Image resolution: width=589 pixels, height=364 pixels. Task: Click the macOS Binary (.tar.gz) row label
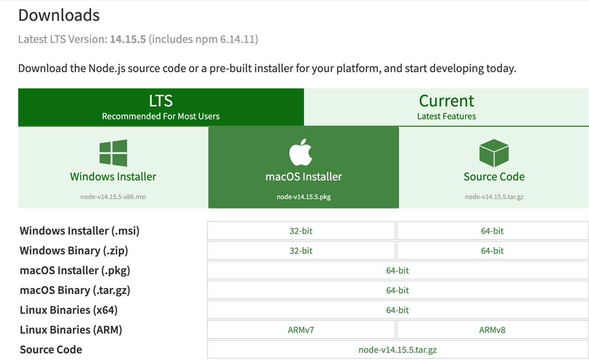pyautogui.click(x=75, y=291)
